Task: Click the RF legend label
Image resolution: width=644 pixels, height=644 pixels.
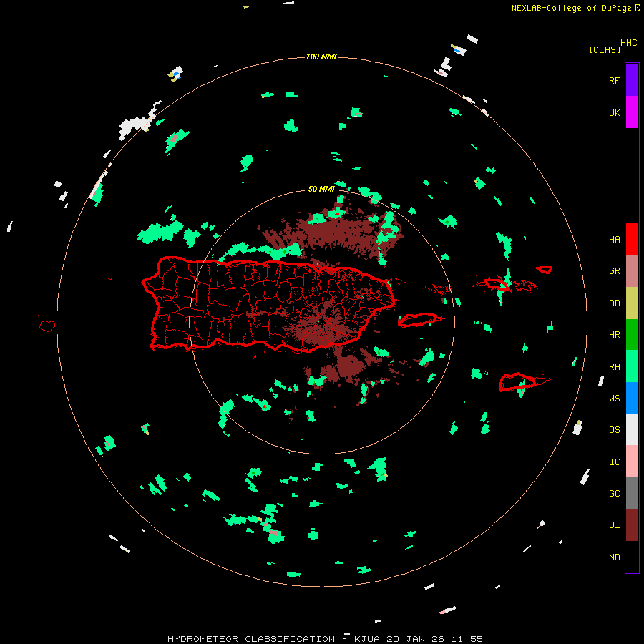Action: pyautogui.click(x=614, y=80)
